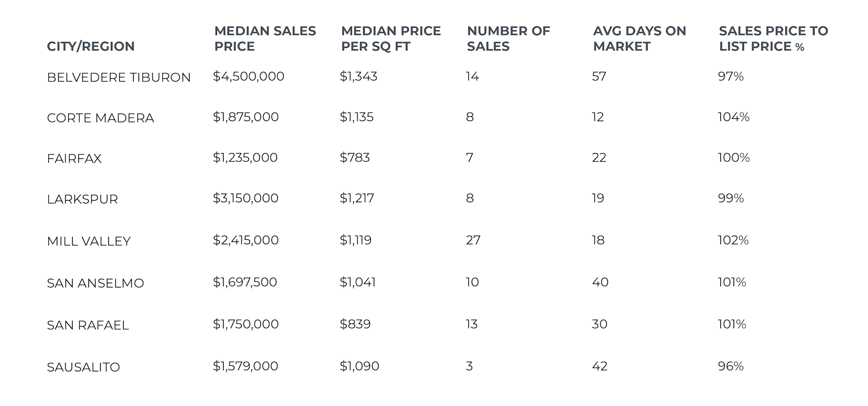
Task: Click the NUMBER OF SALES column header
Action: tap(508, 38)
